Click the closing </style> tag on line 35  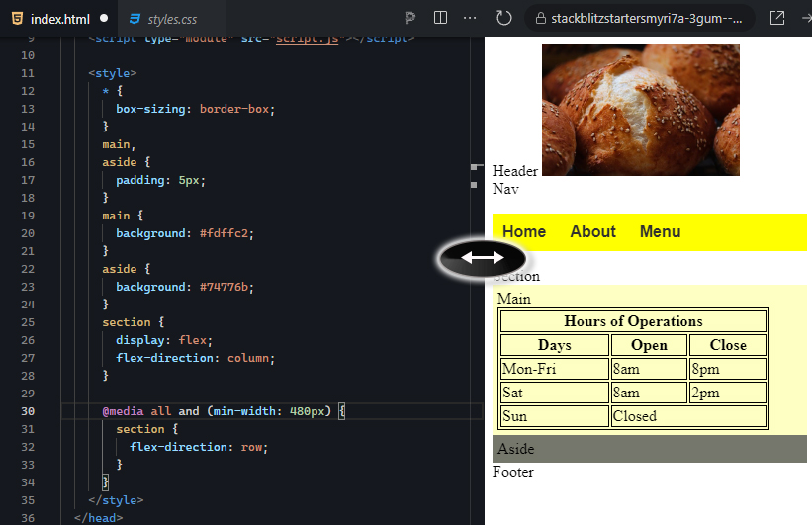click(x=116, y=500)
